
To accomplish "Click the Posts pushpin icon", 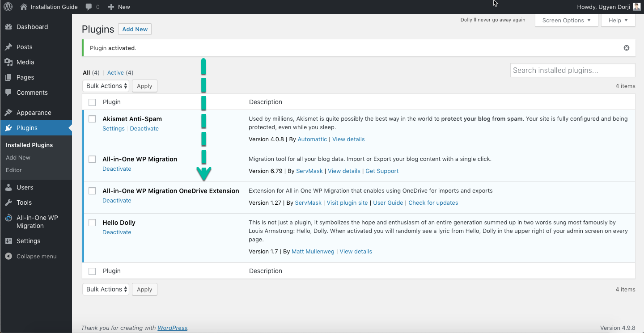I will coord(8,47).
